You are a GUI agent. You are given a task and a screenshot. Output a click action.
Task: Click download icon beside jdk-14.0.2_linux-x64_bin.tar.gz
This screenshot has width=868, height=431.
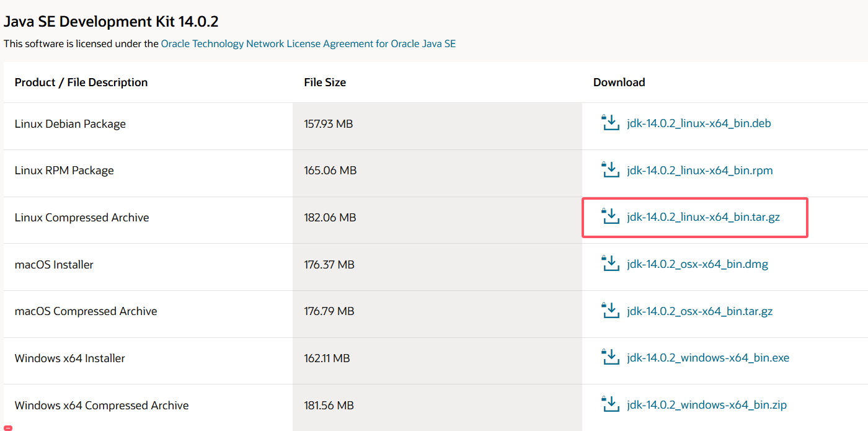[611, 216]
